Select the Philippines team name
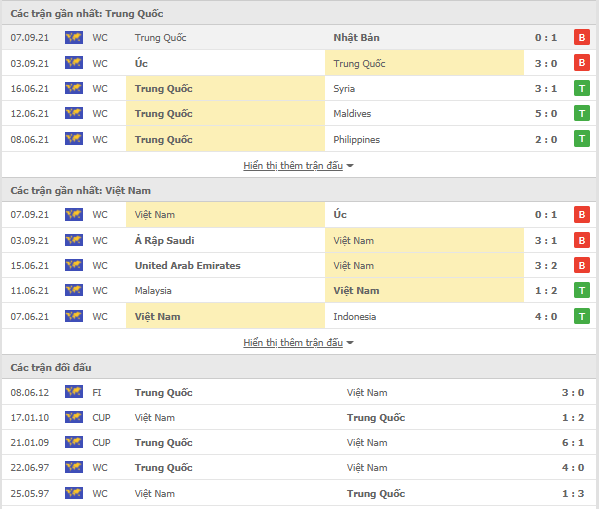This screenshot has height=509, width=599. click(356, 139)
